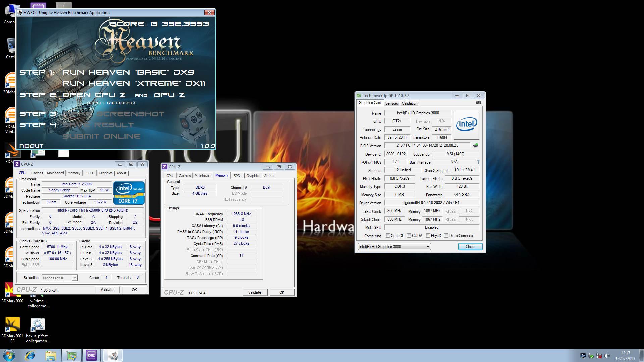Open About tab in right CPU-Z window
Viewport: 644px width, 362px height.
coord(269,176)
